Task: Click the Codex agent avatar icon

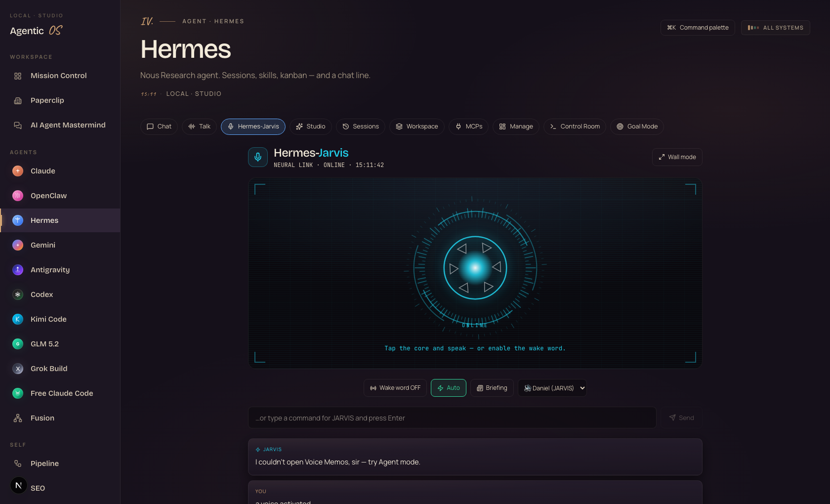Action: click(18, 294)
